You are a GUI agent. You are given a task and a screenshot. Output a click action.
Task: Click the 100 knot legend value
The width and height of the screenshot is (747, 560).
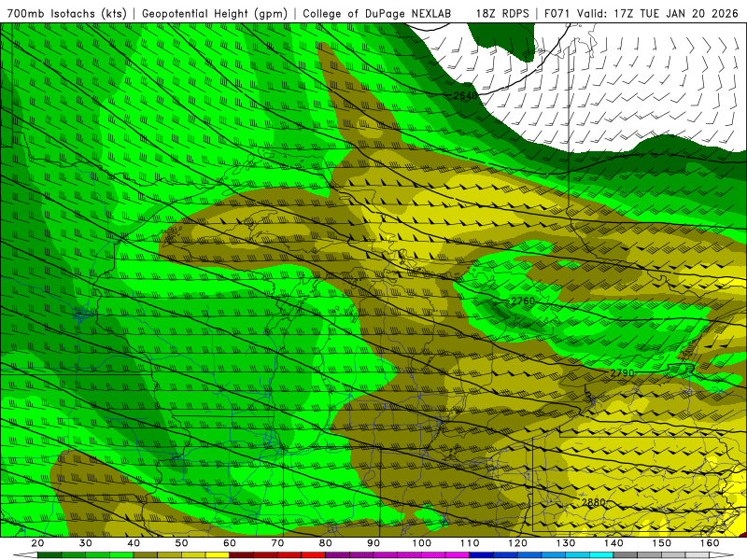[x=422, y=543]
